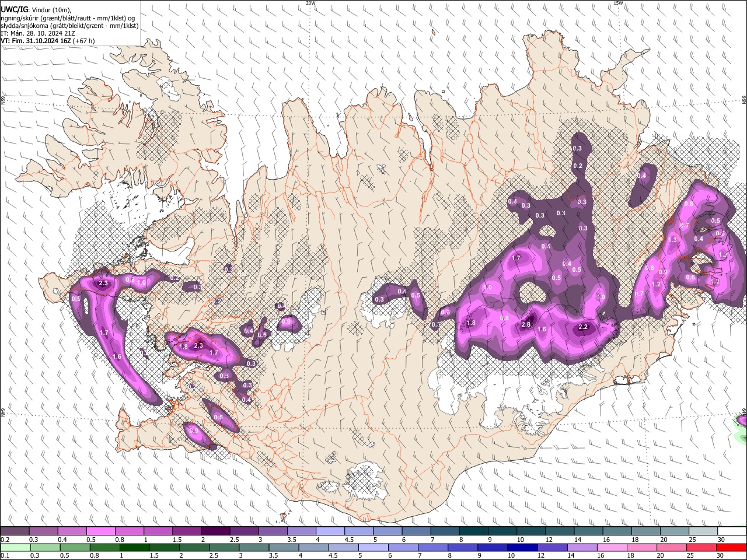Click the 'IT: Mán. 28. 10. 2024 21Z' line
The image size is (747, 560).
tap(39, 33)
